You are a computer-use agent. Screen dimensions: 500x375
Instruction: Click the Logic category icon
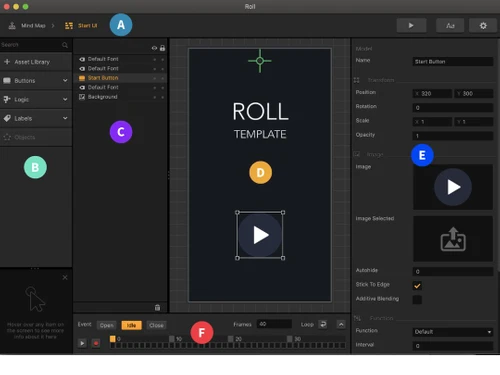click(x=7, y=99)
